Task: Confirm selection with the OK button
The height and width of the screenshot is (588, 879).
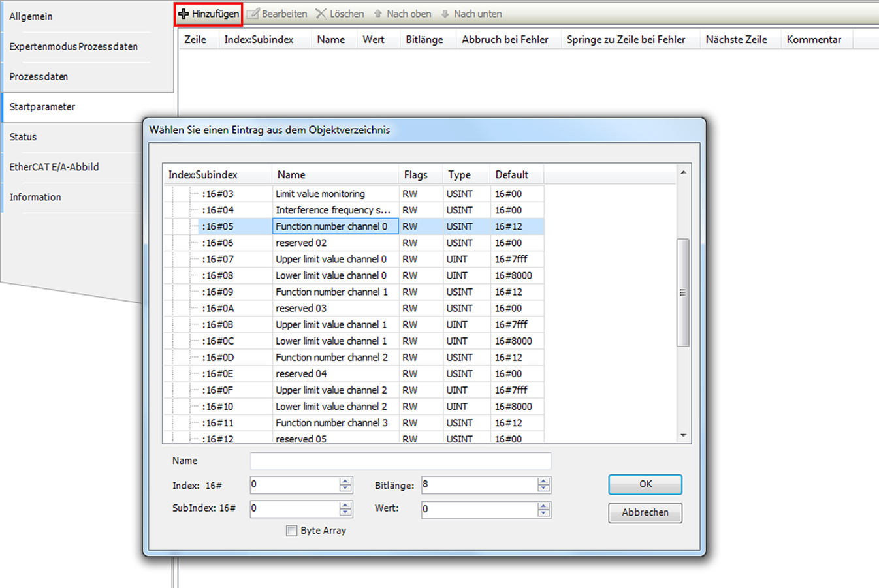Action: coord(645,484)
